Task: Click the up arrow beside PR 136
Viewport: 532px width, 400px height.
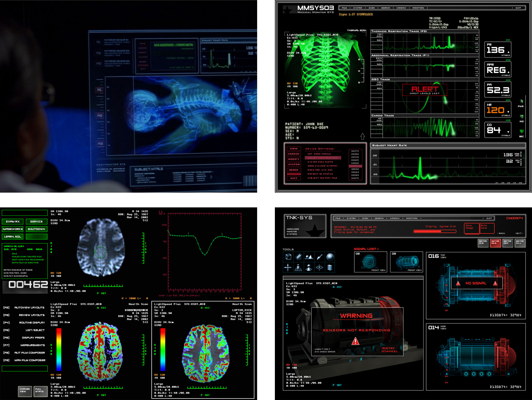Action: click(x=508, y=52)
